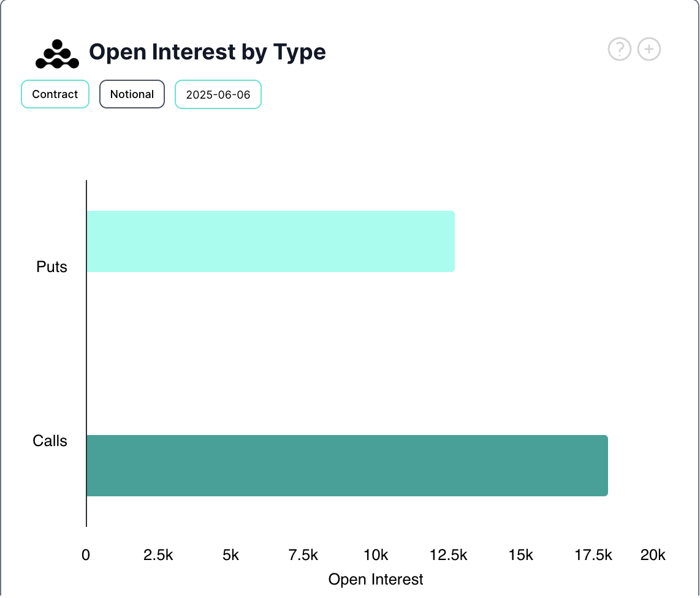Click the light mint Puts bar
The width and height of the screenshot is (700, 598).
tap(270, 241)
